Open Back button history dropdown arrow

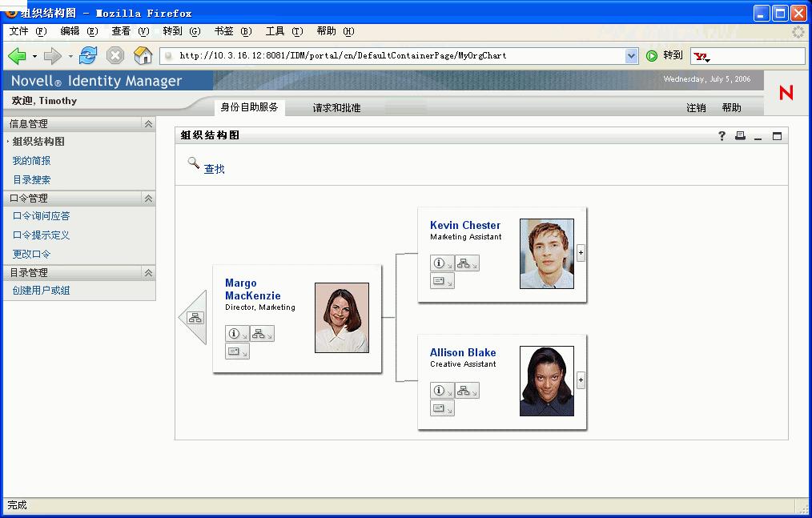coord(34,56)
